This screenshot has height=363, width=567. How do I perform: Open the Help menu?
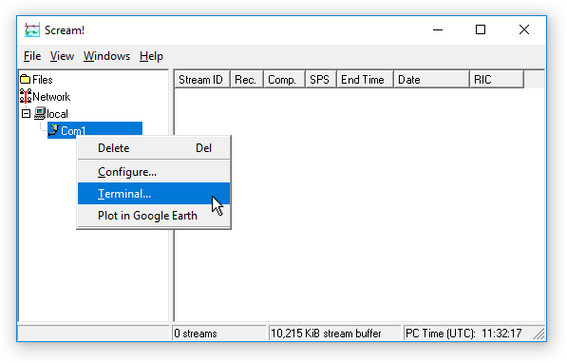click(151, 56)
